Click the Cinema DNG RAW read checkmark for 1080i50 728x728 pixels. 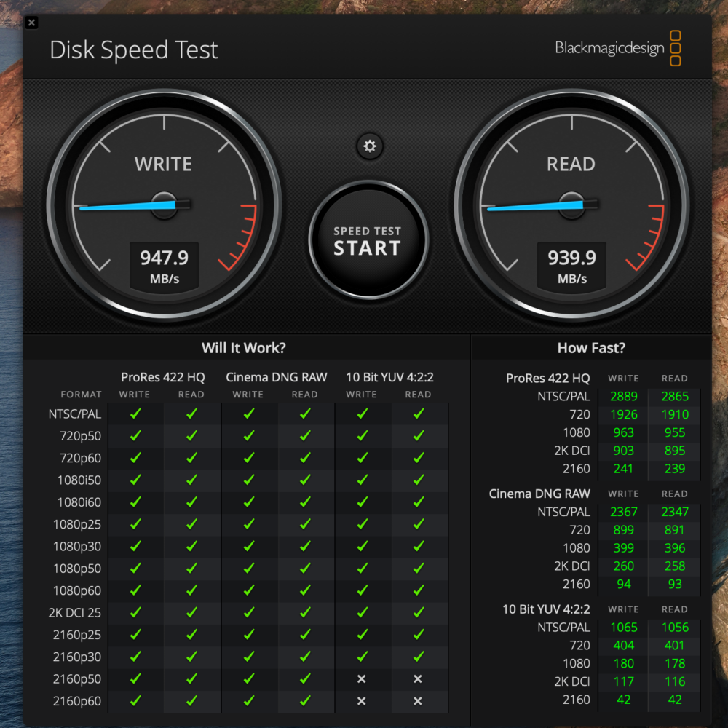point(305,480)
